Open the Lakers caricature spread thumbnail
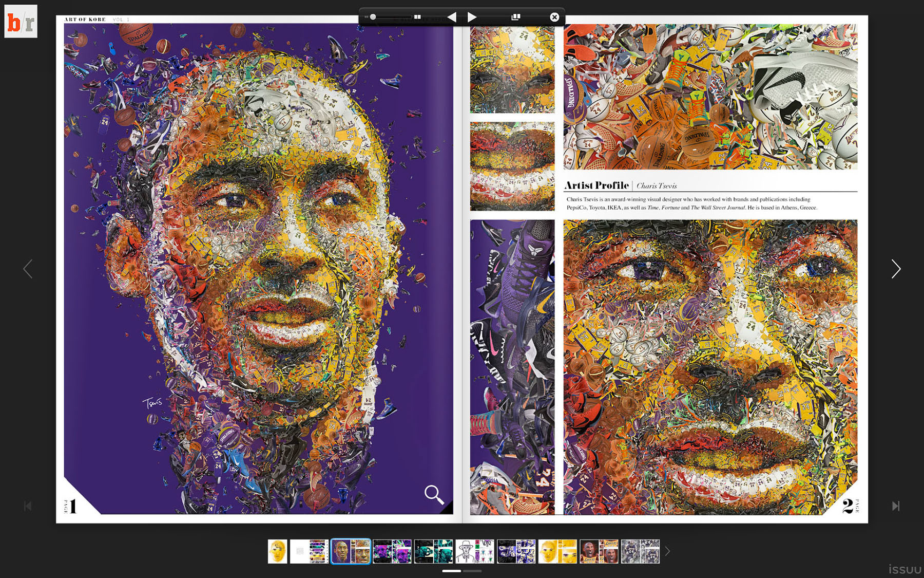 [x=599, y=551]
